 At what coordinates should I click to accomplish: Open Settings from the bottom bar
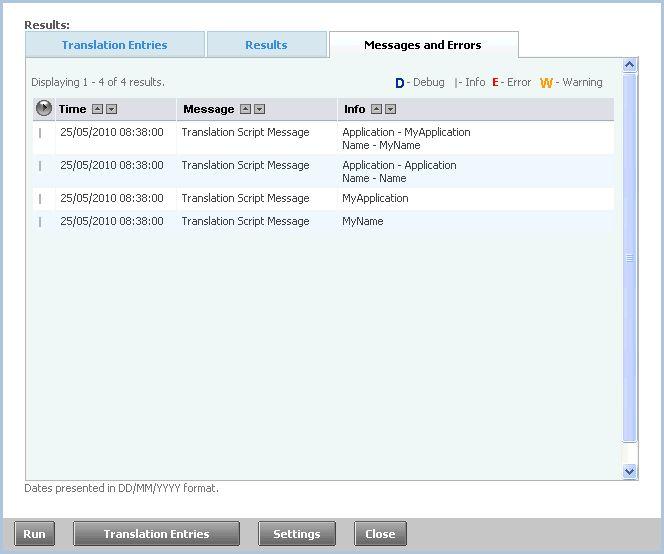(x=296, y=534)
